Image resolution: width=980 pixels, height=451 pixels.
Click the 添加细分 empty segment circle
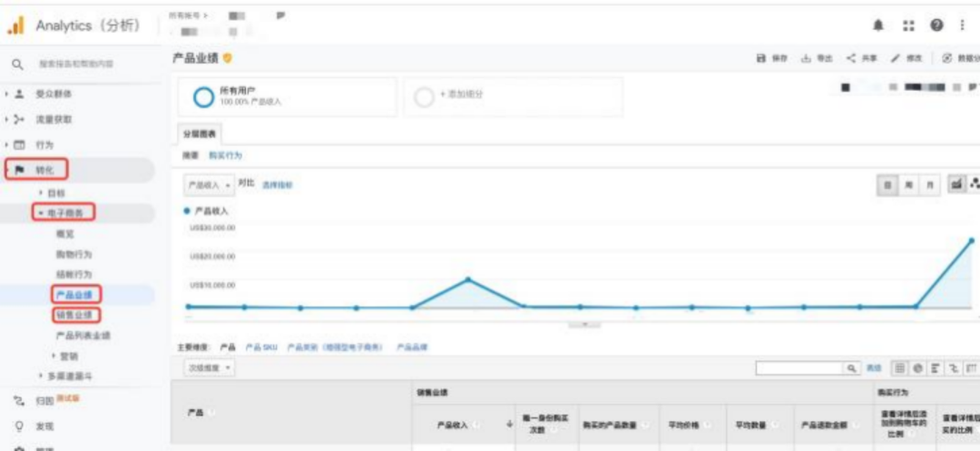coord(425,97)
